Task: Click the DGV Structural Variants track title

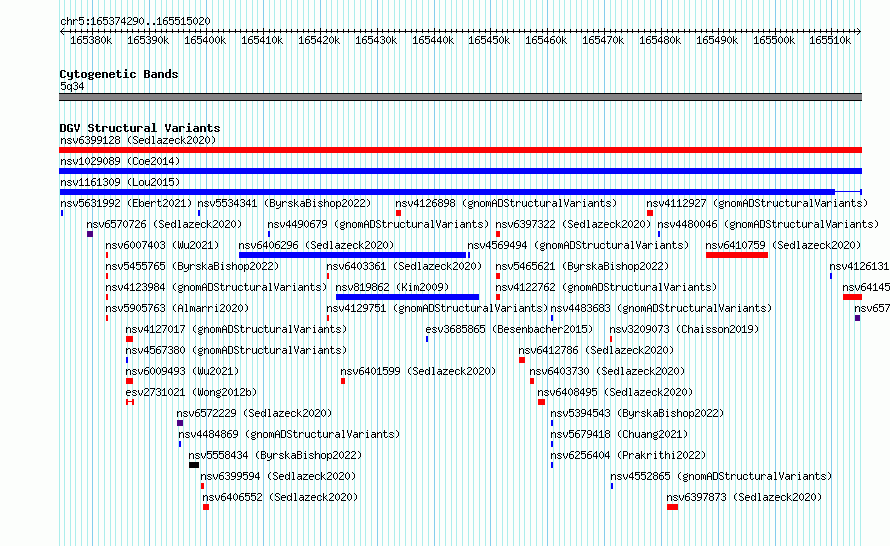Action: click(x=140, y=128)
